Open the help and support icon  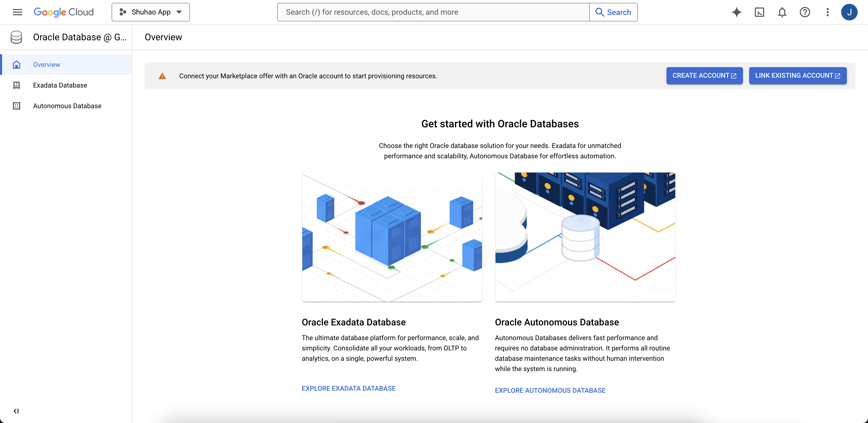pos(805,12)
